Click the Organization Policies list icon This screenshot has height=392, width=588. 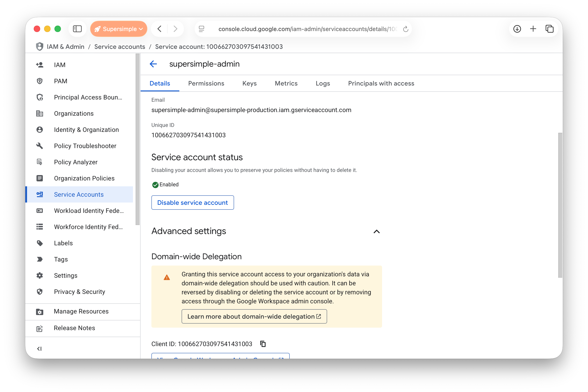[x=39, y=178]
